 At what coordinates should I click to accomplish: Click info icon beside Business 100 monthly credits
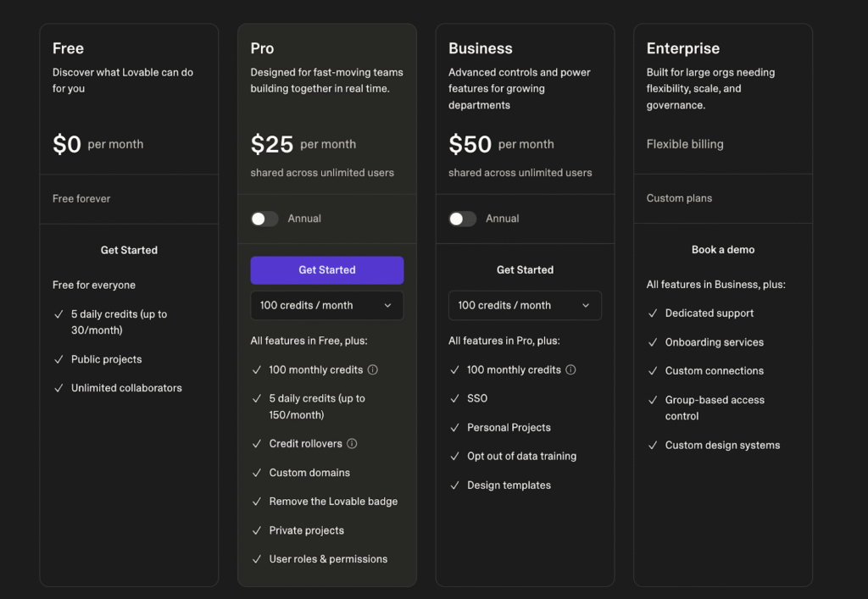(x=570, y=370)
